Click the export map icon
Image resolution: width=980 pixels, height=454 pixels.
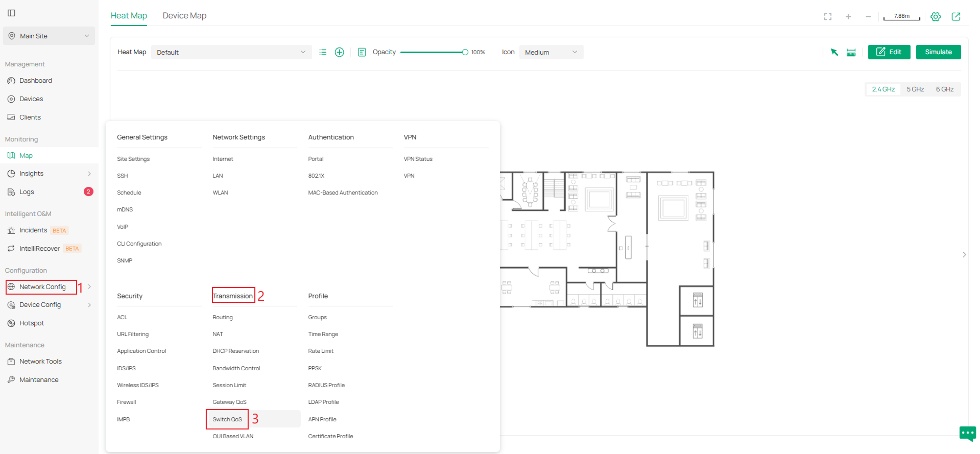[x=956, y=16]
